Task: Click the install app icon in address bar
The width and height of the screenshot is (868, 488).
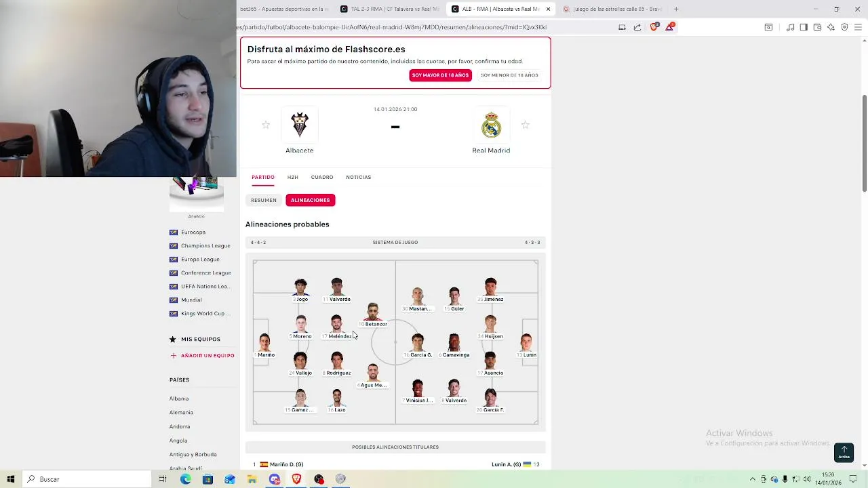Action: pyautogui.click(x=622, y=27)
